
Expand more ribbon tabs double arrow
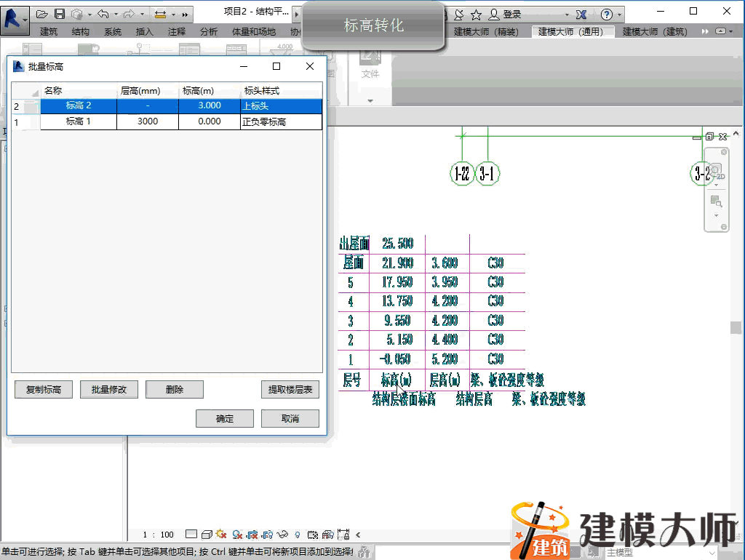click(x=704, y=31)
